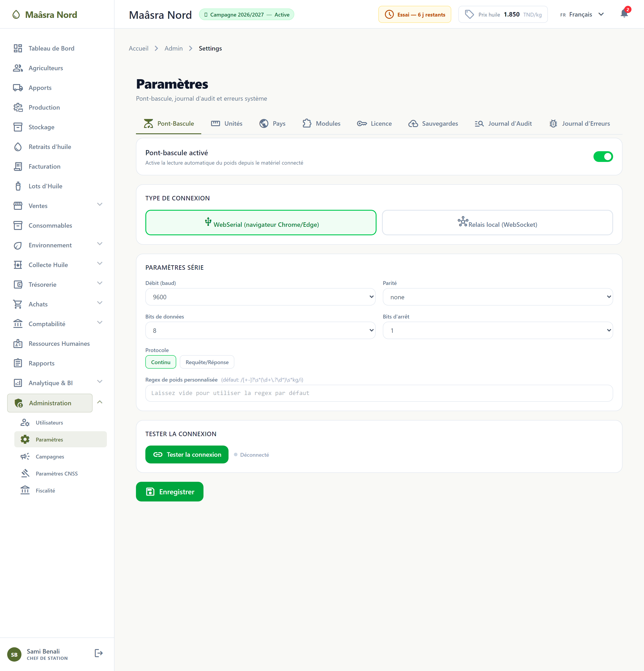This screenshot has width=644, height=671.
Task: Go to Admin in the breadcrumb
Action: 174,48
